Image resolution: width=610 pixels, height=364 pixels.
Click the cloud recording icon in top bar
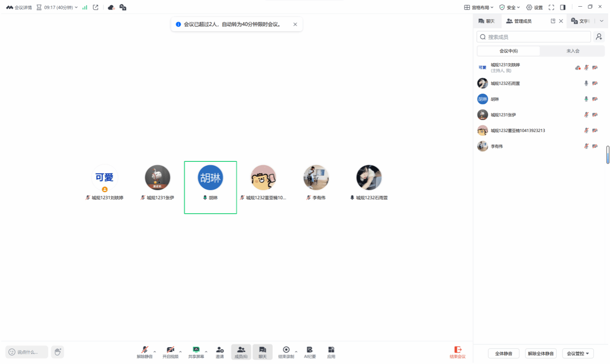click(x=111, y=7)
